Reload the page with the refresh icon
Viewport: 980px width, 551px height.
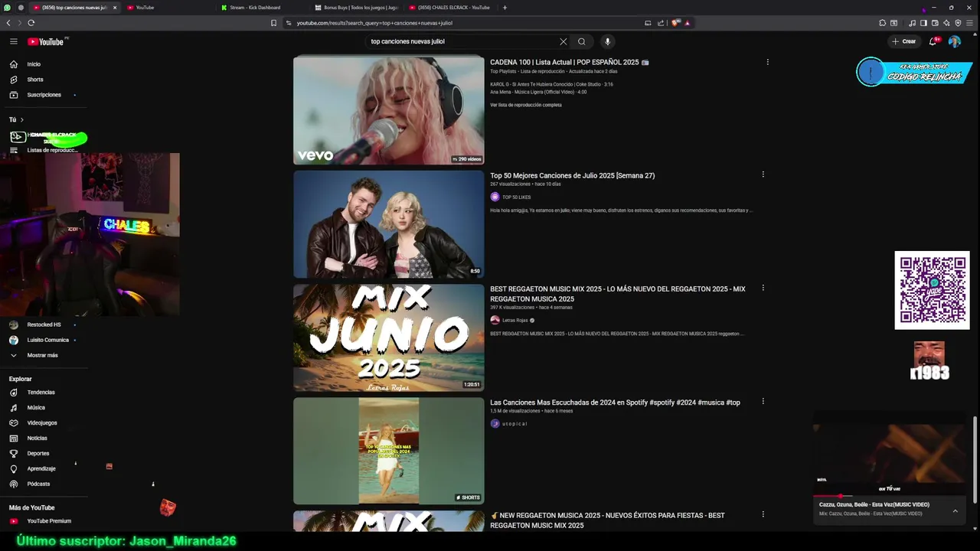pos(31,23)
